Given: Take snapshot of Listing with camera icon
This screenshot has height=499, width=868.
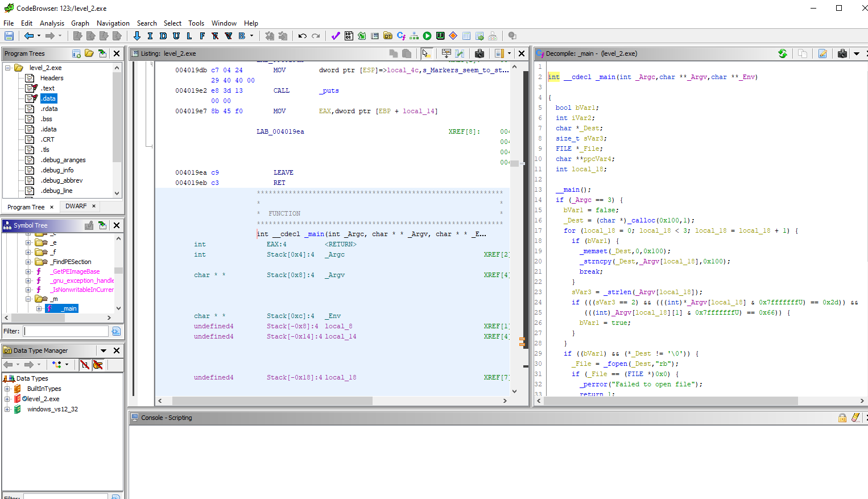Looking at the screenshot, I should click(480, 53).
